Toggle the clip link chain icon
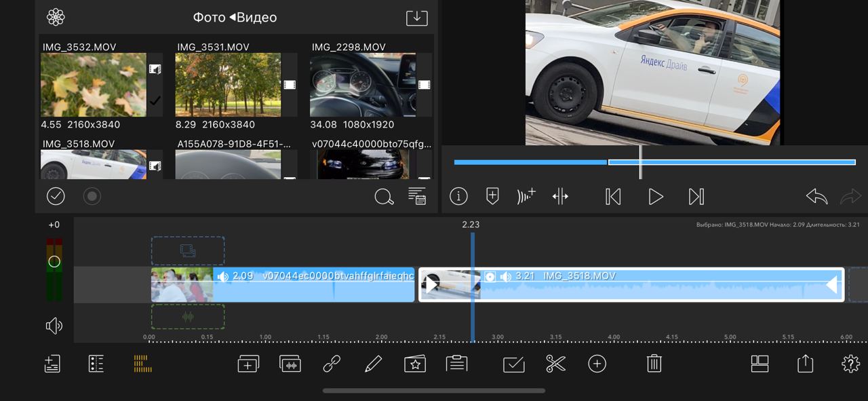This screenshot has width=868, height=401. point(331,364)
